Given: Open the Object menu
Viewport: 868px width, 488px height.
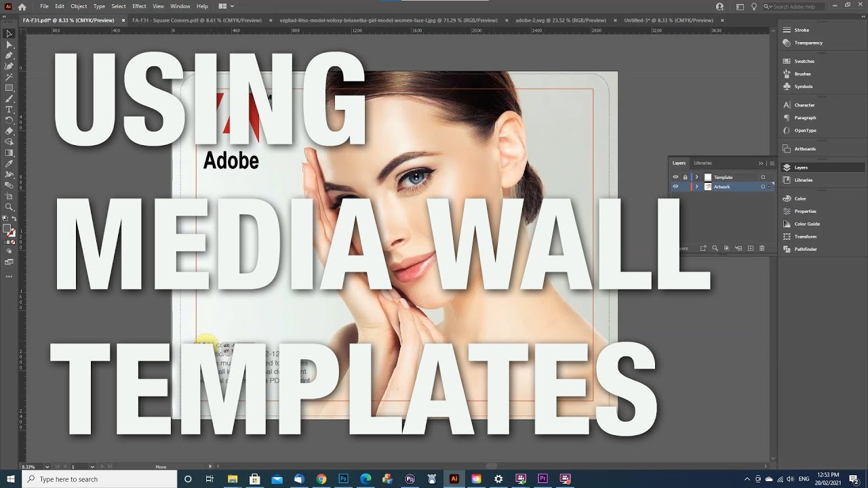Looking at the screenshot, I should tap(79, 6).
